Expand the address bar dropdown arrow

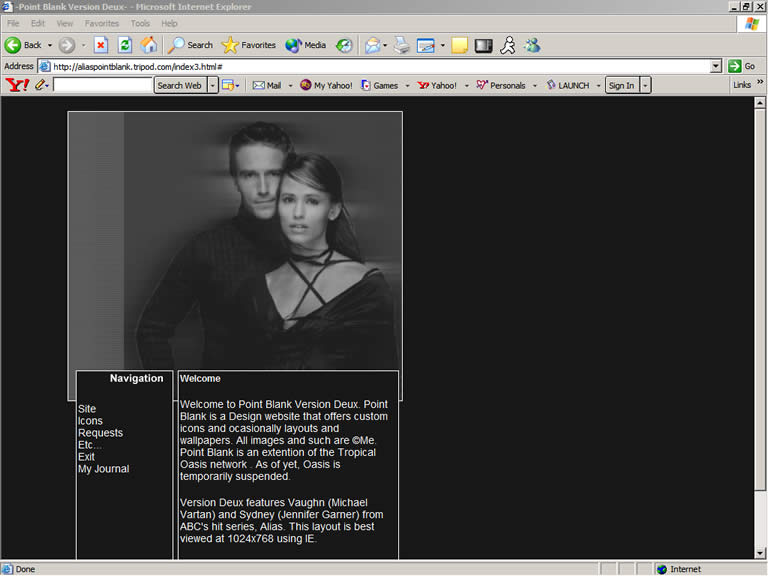716,66
